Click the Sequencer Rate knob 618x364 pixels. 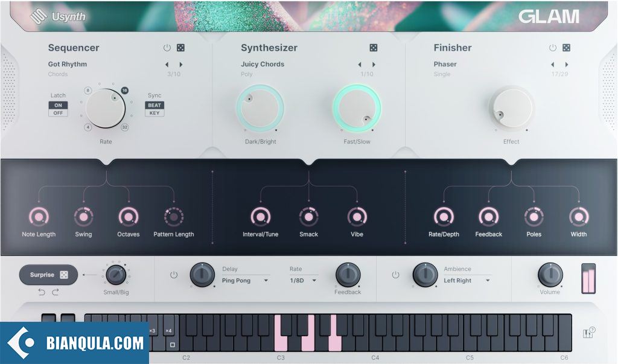tap(105, 109)
